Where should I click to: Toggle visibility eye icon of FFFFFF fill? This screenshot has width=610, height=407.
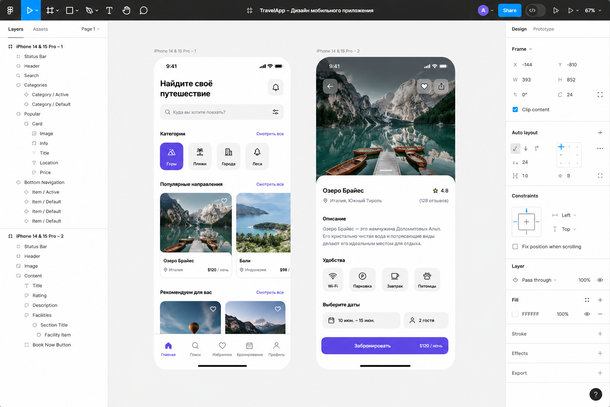click(x=587, y=314)
